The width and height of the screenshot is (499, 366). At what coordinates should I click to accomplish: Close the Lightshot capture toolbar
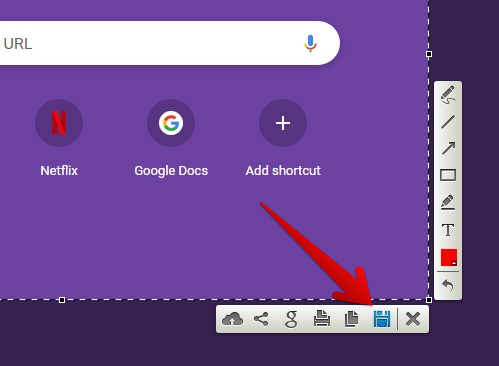(413, 319)
